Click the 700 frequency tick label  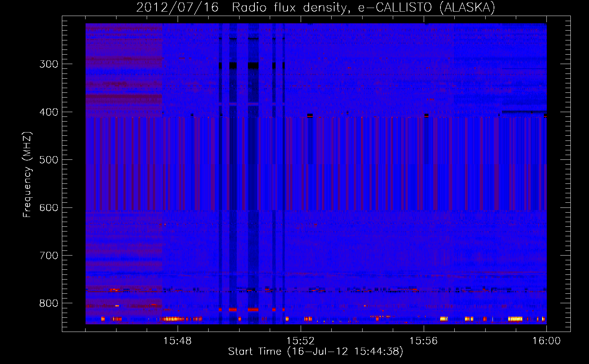point(49,256)
